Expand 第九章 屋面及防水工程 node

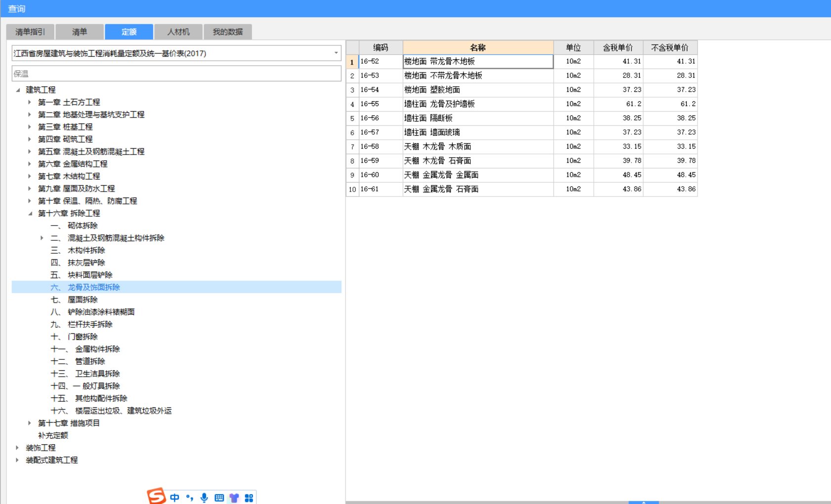click(x=30, y=189)
